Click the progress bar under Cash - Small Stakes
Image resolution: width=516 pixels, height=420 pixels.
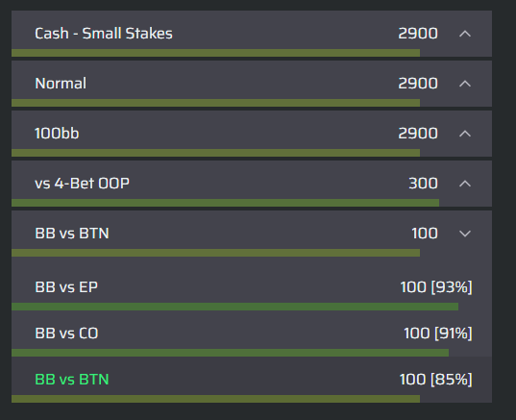point(215,53)
